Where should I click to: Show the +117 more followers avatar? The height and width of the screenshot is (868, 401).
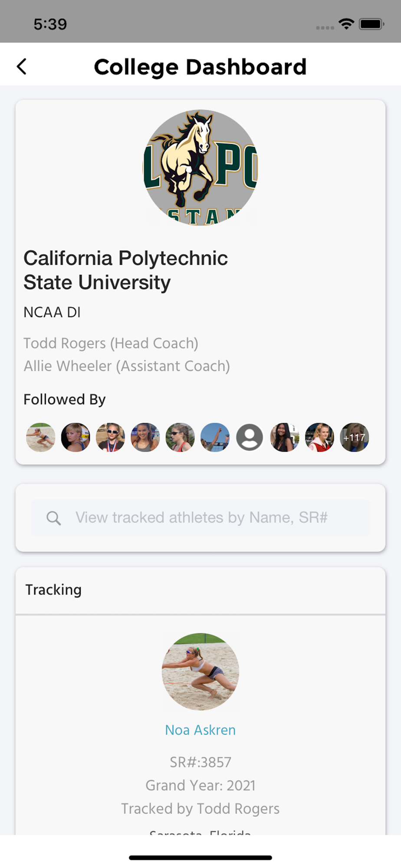coord(354,437)
